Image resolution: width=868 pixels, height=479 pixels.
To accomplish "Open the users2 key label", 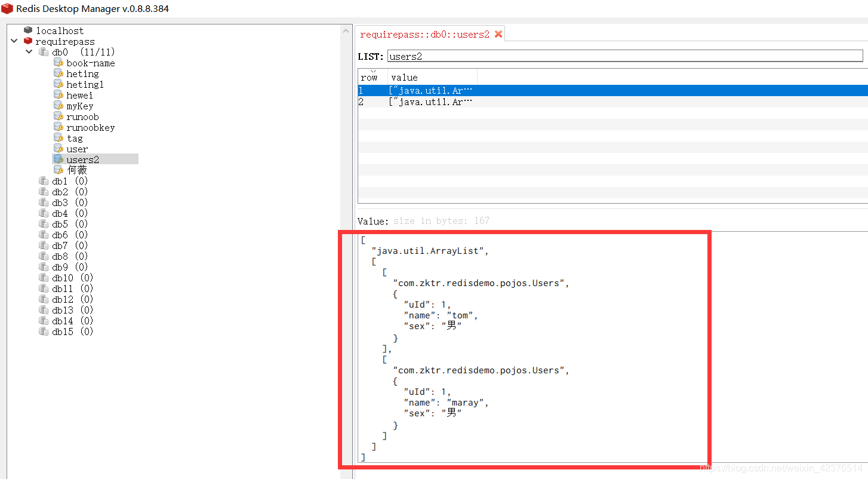I will [82, 159].
